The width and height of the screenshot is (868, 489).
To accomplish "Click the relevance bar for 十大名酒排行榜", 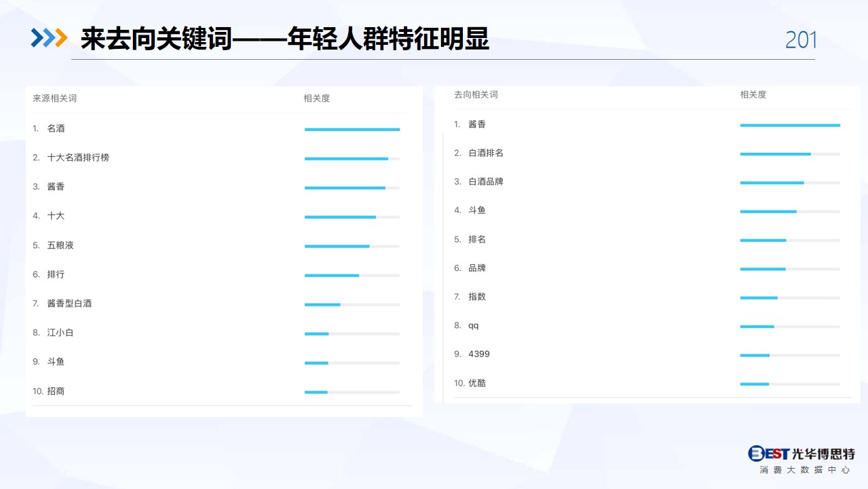I will 352,158.
